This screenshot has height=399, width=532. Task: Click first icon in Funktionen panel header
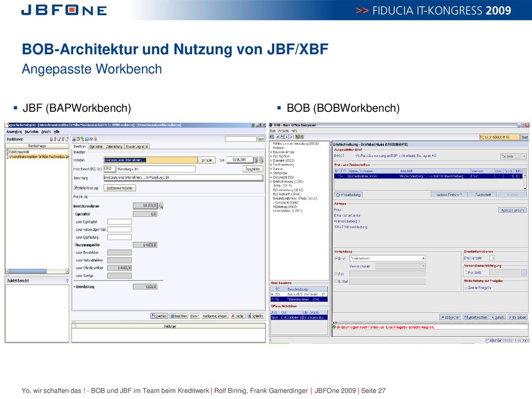click(51, 139)
